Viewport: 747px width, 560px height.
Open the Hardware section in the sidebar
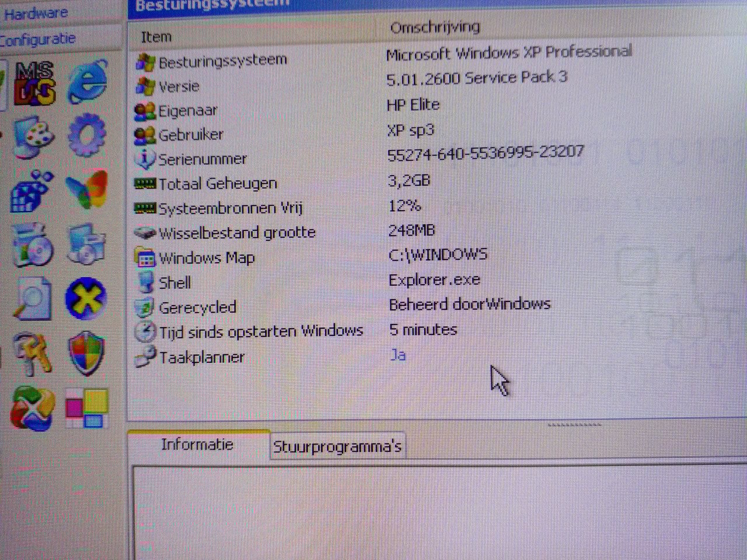[x=36, y=13]
